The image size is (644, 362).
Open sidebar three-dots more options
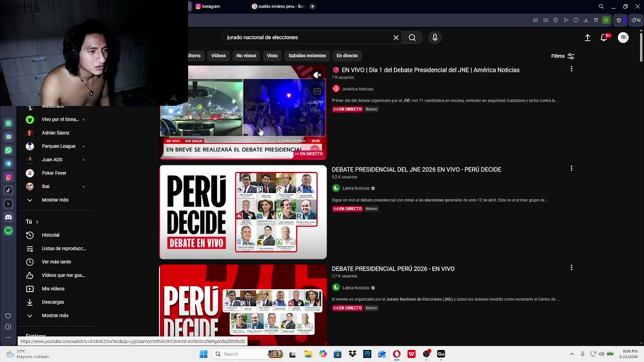click(x=8, y=337)
